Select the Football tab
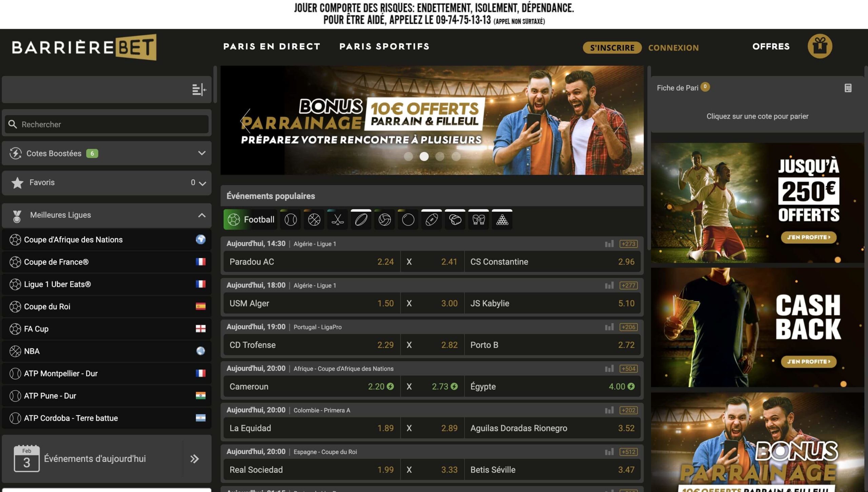 (251, 220)
